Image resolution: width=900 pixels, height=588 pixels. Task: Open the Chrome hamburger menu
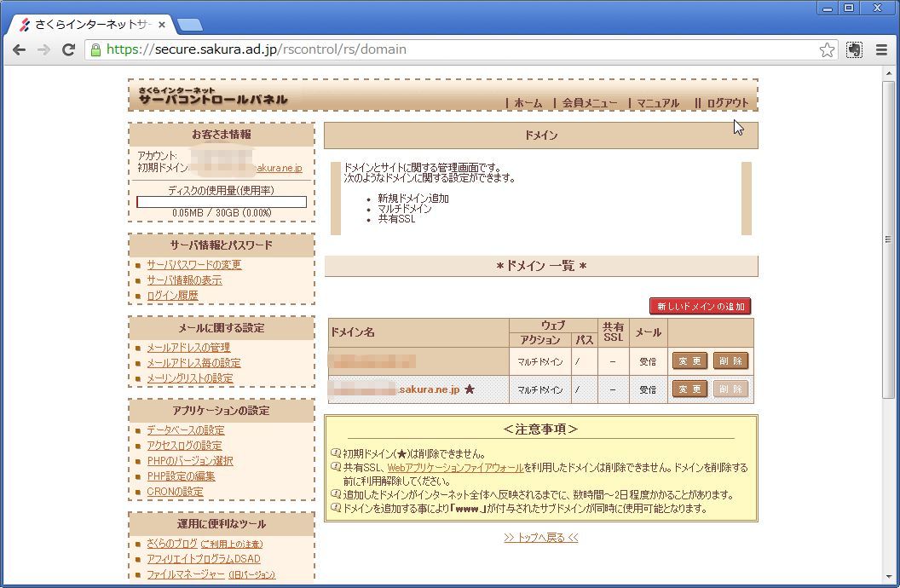[x=881, y=50]
